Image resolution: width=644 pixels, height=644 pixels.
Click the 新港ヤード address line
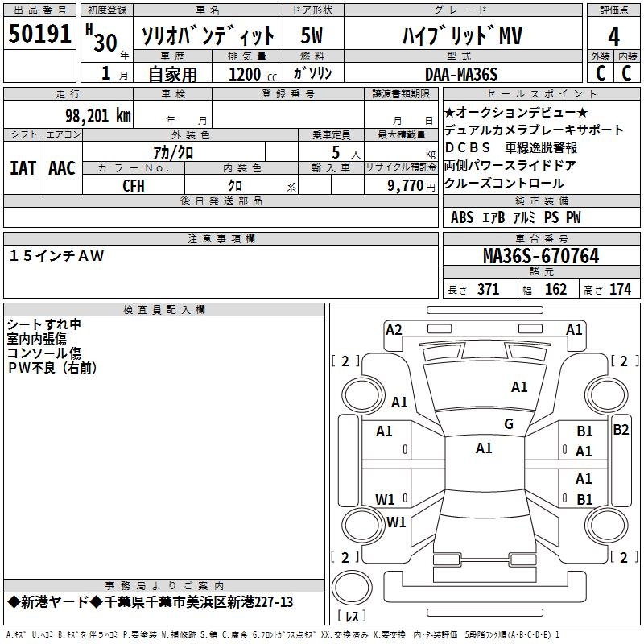150,602
